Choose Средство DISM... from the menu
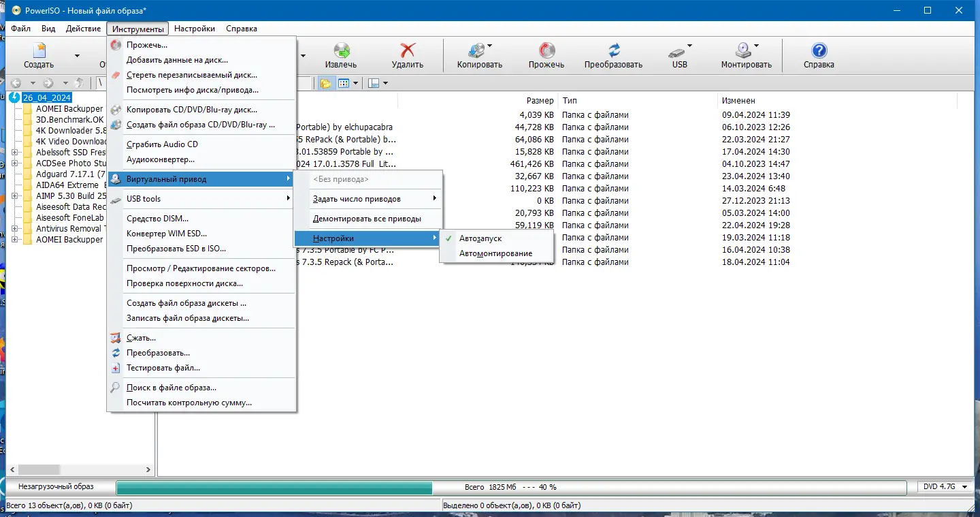This screenshot has height=517, width=980. pyautogui.click(x=201, y=219)
